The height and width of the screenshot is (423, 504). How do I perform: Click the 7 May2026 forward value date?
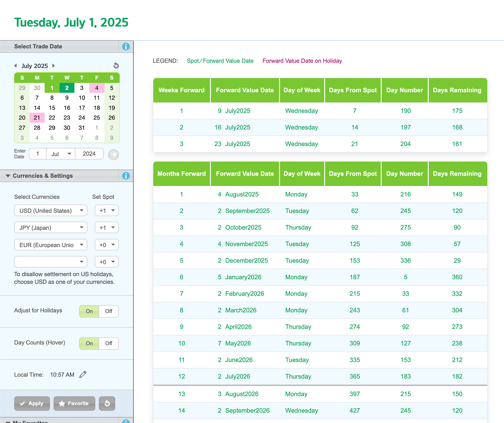(x=234, y=343)
